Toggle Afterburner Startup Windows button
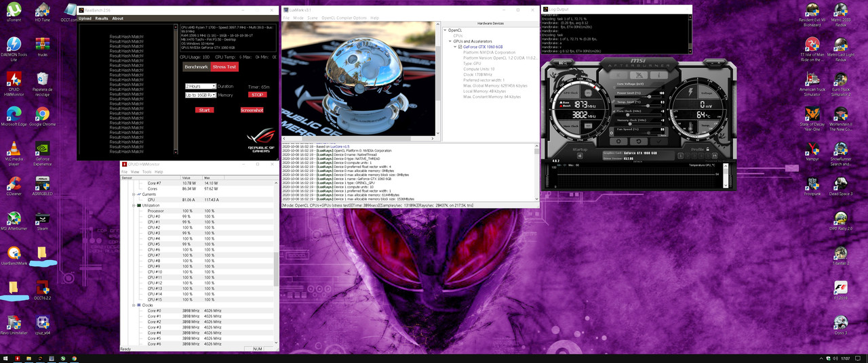Image resolution: width=868 pixels, height=363 pixels. click(580, 156)
